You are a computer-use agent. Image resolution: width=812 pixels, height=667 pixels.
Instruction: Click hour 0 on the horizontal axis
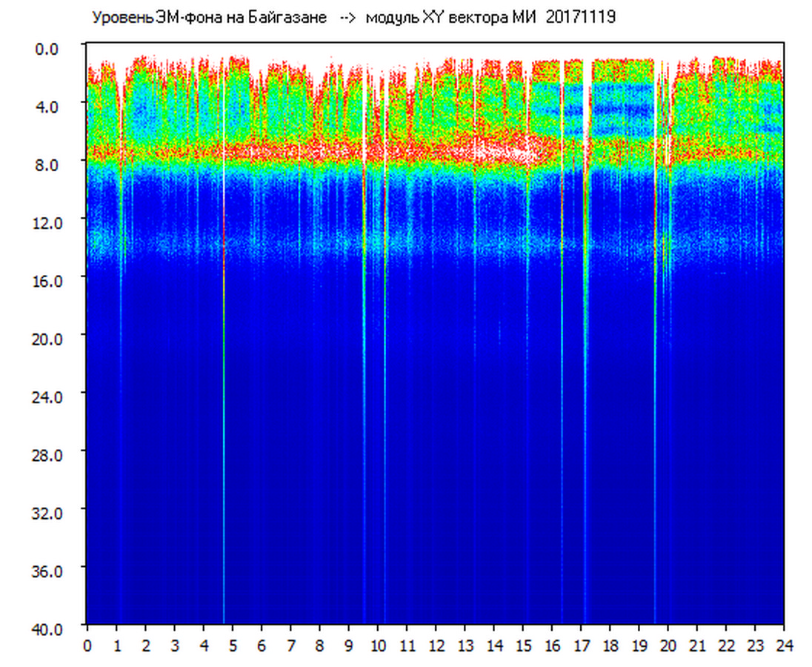click(x=87, y=646)
